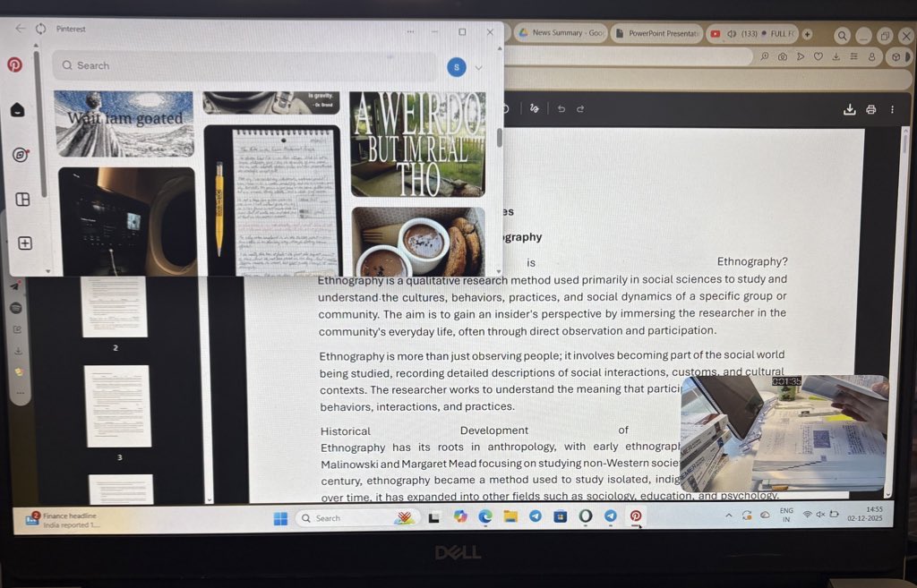917x588 pixels.
Task: Expand hidden system tray icons chevron
Action: click(728, 516)
